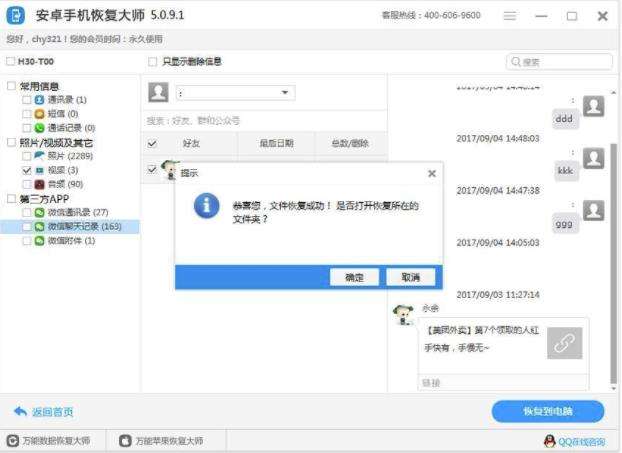Toggle the 常用信息 group checkbox
The height and width of the screenshot is (453, 622).
(12, 86)
